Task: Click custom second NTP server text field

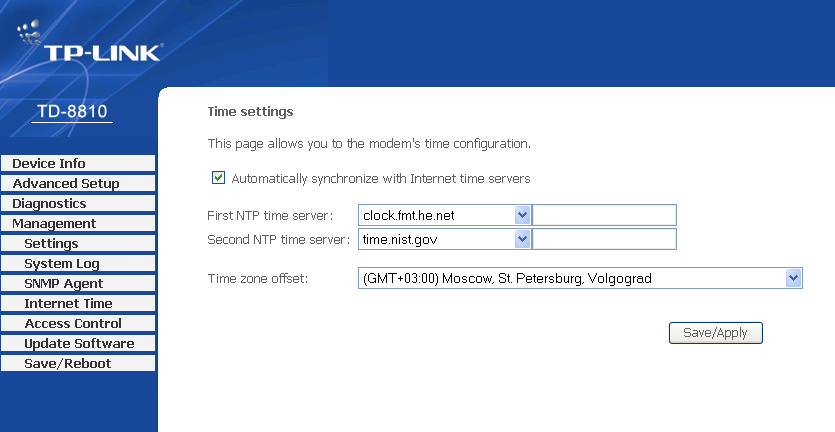Action: click(x=604, y=239)
